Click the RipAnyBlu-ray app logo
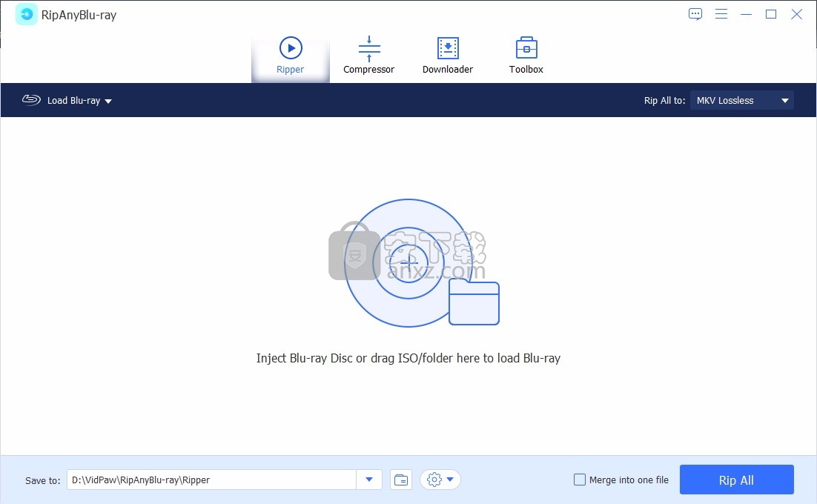 27,15
